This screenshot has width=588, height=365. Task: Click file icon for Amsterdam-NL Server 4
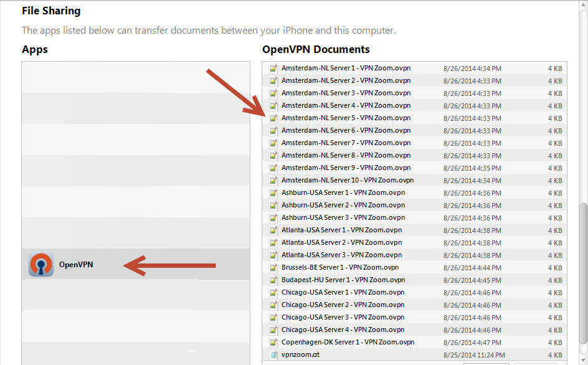coord(273,106)
